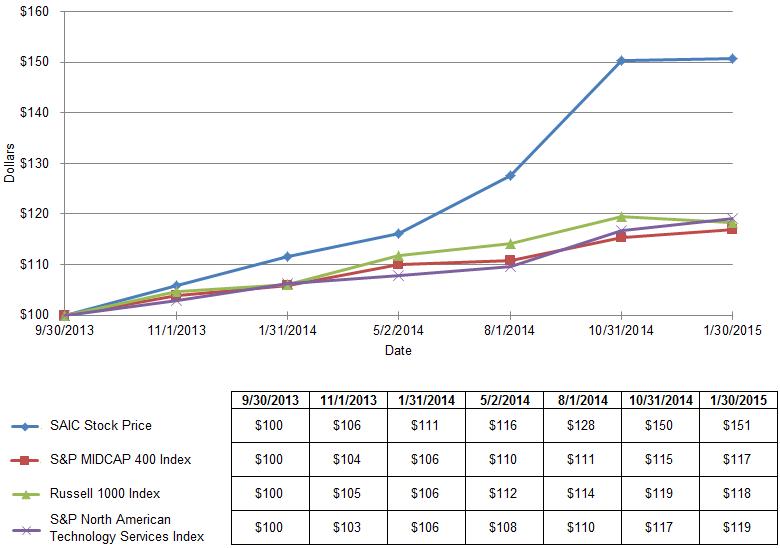Click the 5/2/2014 label on the chart's date axis

point(398,332)
